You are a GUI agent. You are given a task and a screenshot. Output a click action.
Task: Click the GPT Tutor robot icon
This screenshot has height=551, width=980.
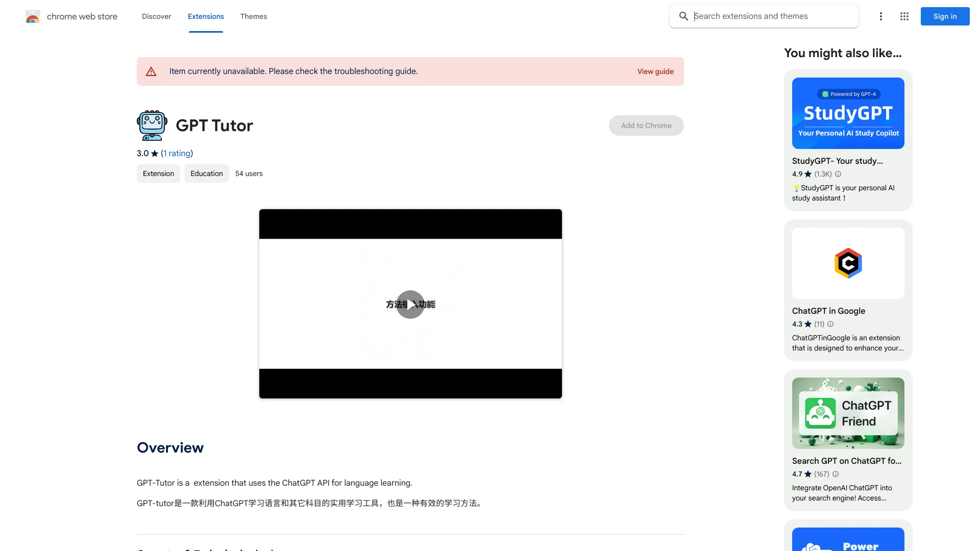click(x=152, y=124)
